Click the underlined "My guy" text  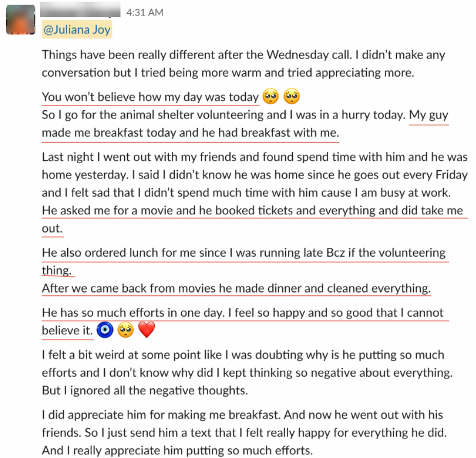click(429, 115)
